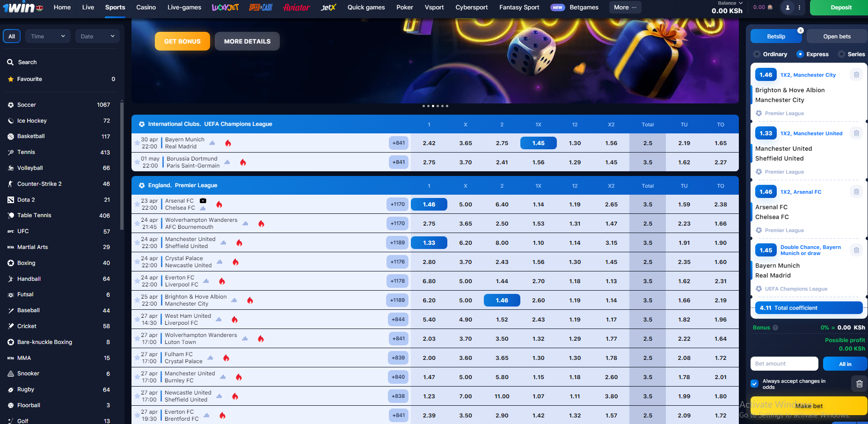The height and width of the screenshot is (424, 868).
Task: Select the Ordinary bet type
Action: 770,54
